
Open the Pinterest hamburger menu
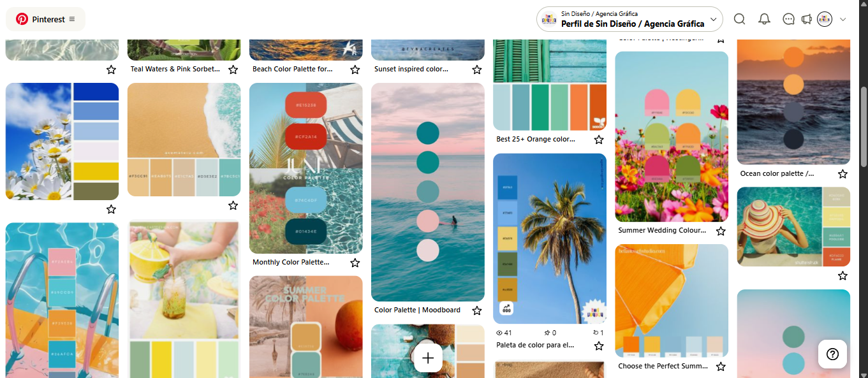pos(72,19)
